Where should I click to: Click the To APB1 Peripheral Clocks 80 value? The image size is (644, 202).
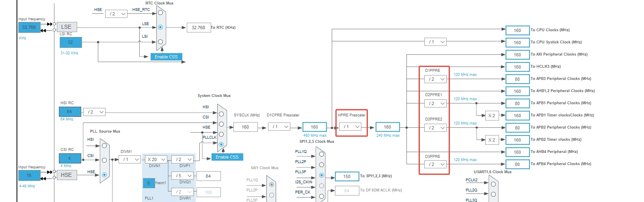[517, 103]
